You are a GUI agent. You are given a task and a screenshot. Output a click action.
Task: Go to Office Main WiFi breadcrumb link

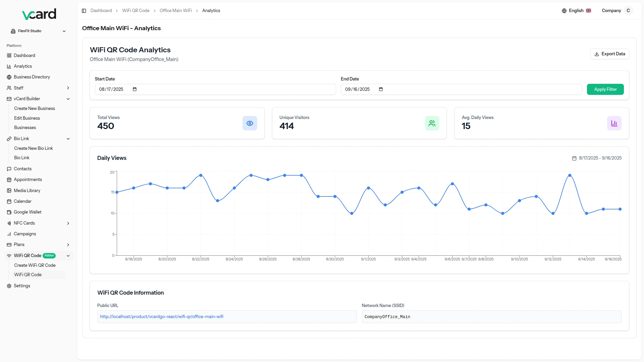tap(176, 11)
